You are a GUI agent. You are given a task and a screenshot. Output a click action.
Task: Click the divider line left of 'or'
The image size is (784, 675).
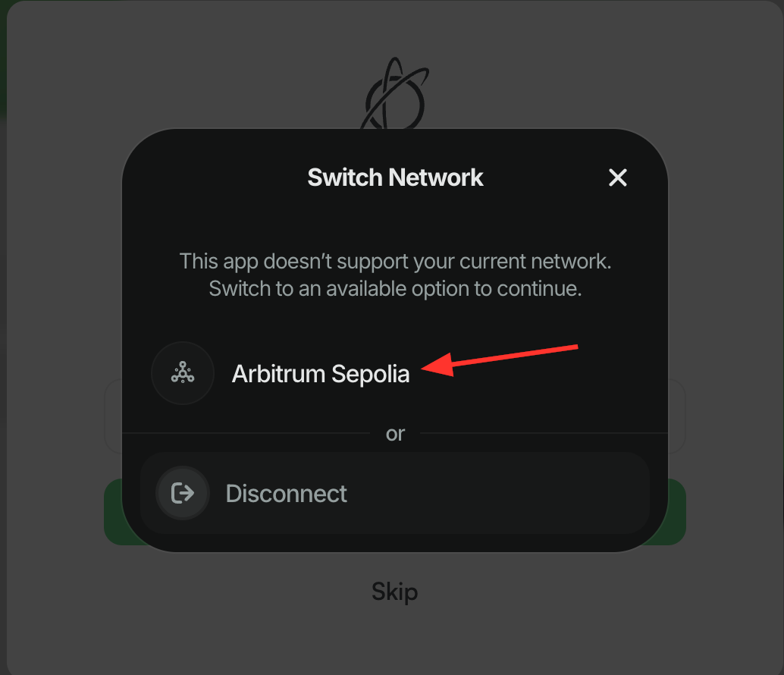[x=246, y=433]
